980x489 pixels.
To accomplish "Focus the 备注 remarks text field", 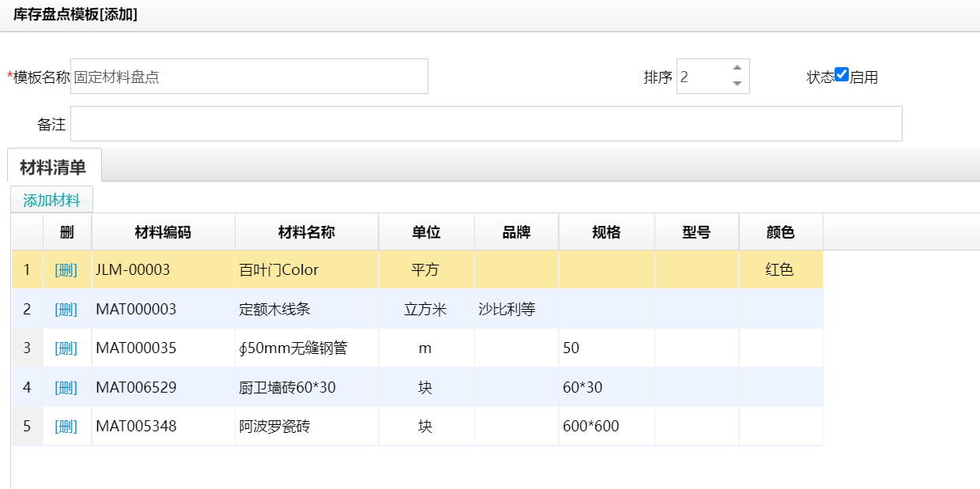I will click(x=486, y=124).
